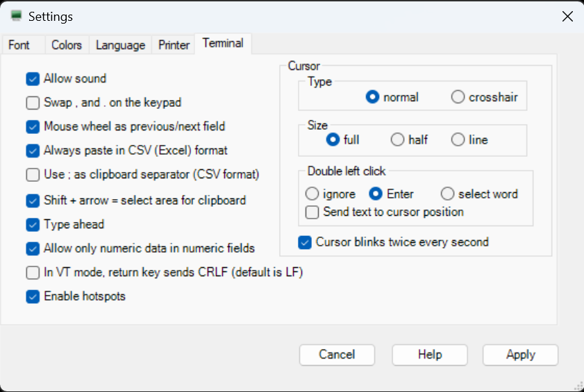Uncheck Cursor blinks twice every second
Viewport: 584px width, 392px height.
[305, 242]
